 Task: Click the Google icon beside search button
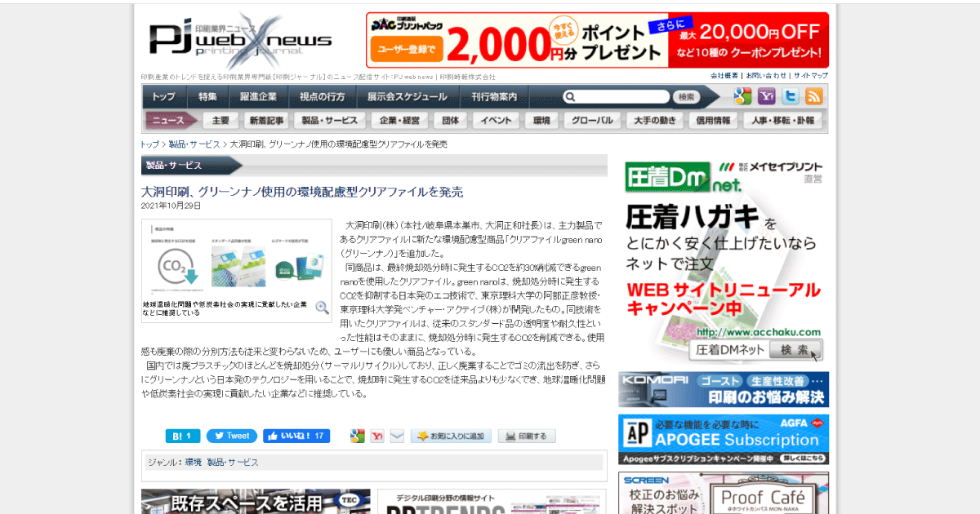pos(742,96)
